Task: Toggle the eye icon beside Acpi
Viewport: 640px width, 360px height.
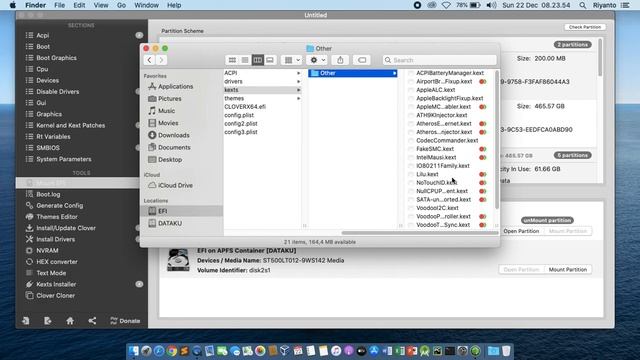Action: 139,35
